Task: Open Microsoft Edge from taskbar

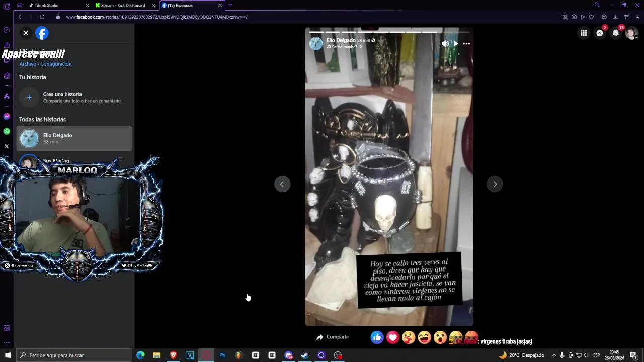Action: (140, 355)
